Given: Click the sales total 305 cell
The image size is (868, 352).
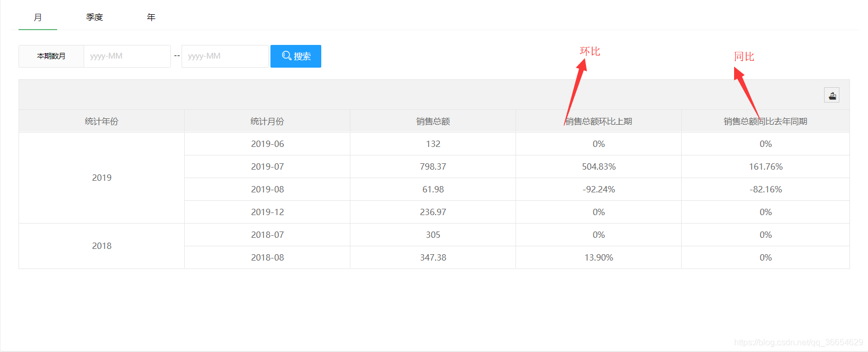Looking at the screenshot, I should coord(433,235).
